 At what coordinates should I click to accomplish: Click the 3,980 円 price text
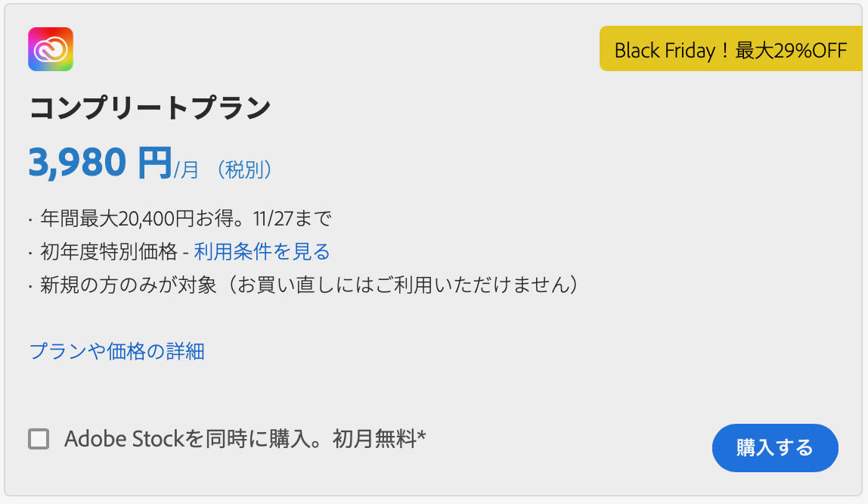coord(101,162)
